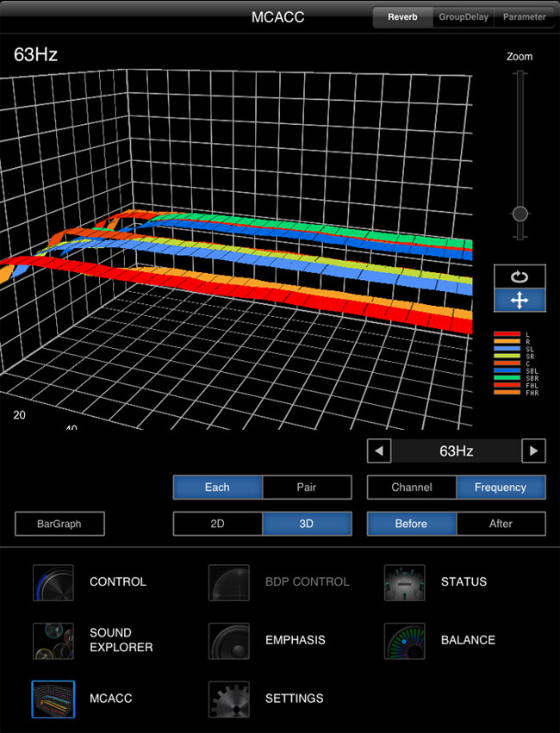Open the EMPHASIS speaker icon

point(228,641)
